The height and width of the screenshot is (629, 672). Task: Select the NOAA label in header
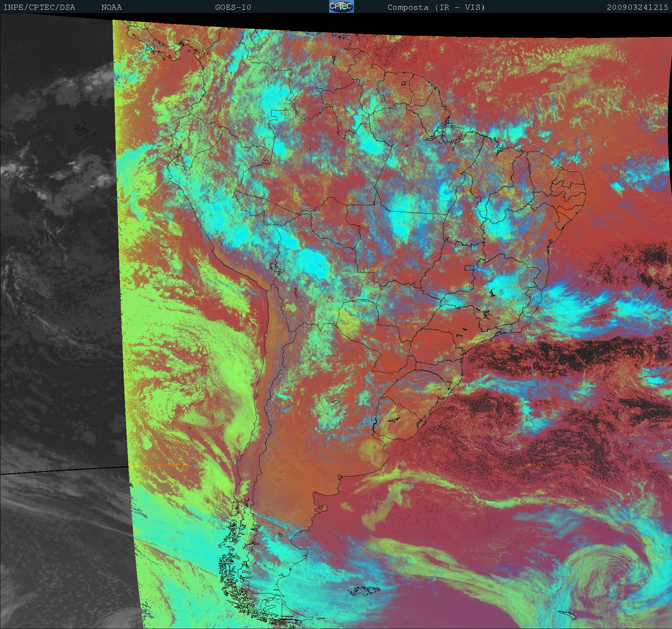point(111,7)
